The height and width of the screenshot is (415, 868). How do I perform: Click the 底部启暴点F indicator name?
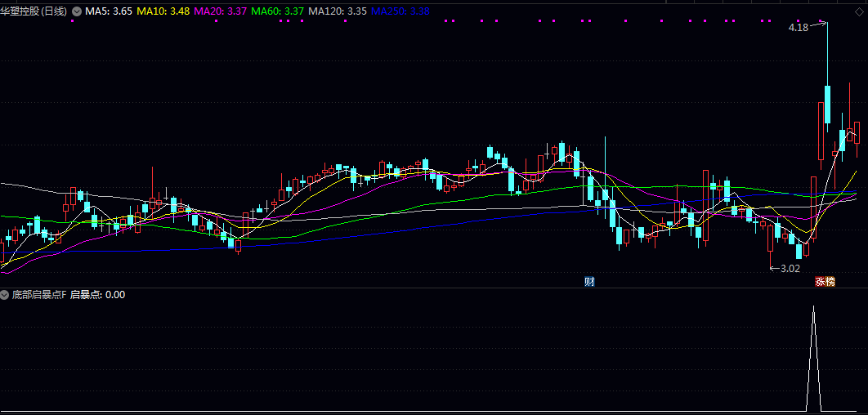tap(39, 295)
